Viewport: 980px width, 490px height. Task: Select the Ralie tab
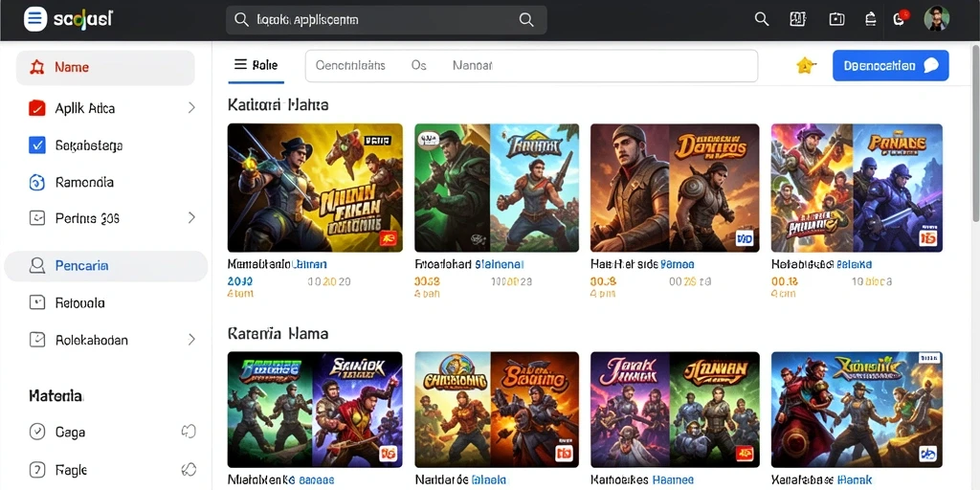pyautogui.click(x=256, y=65)
